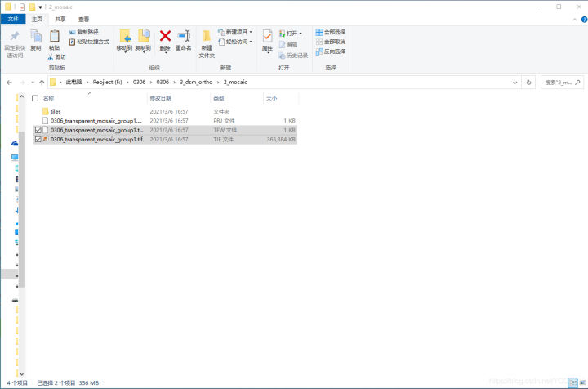Viewport: 588px width, 389px height.
Task: Click the Copy (复制) ribbon icon
Action: click(36, 40)
